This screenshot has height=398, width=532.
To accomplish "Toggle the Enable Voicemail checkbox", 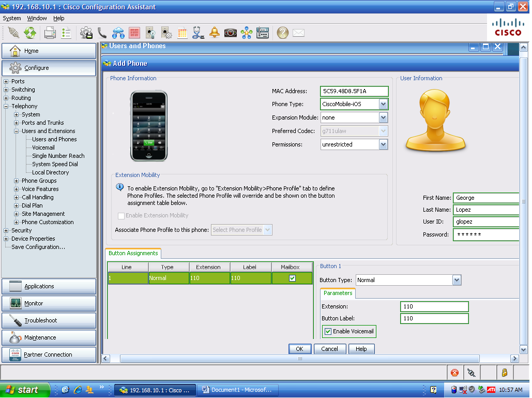I will coord(328,331).
